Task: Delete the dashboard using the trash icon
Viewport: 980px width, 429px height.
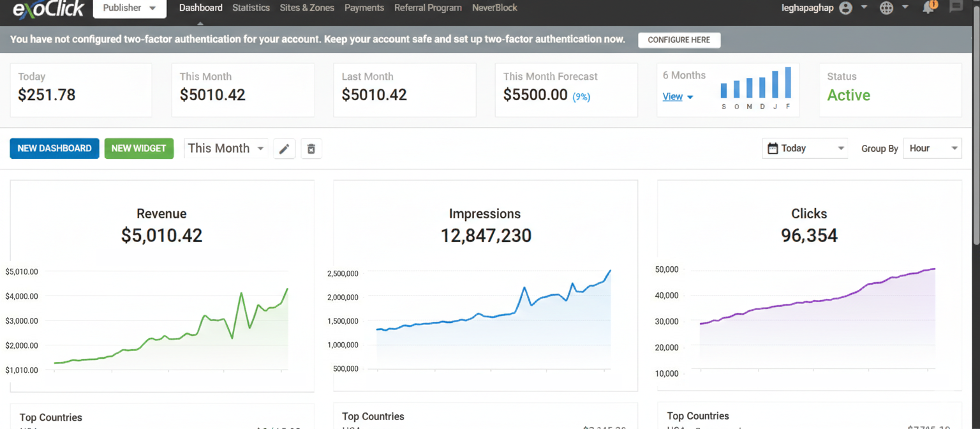Action: click(311, 148)
